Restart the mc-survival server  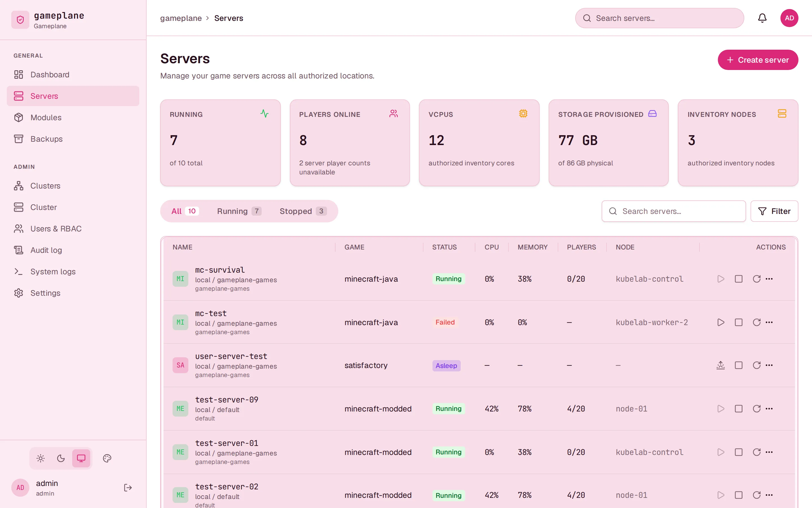[x=756, y=279]
